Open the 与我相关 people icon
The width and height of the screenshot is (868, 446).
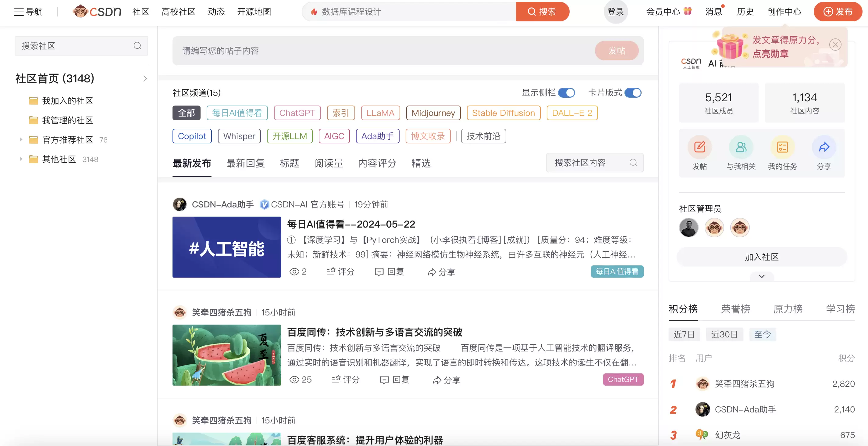coord(741,147)
